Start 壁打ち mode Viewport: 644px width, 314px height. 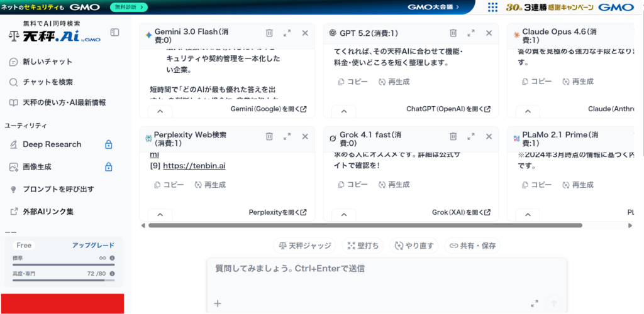tap(363, 246)
